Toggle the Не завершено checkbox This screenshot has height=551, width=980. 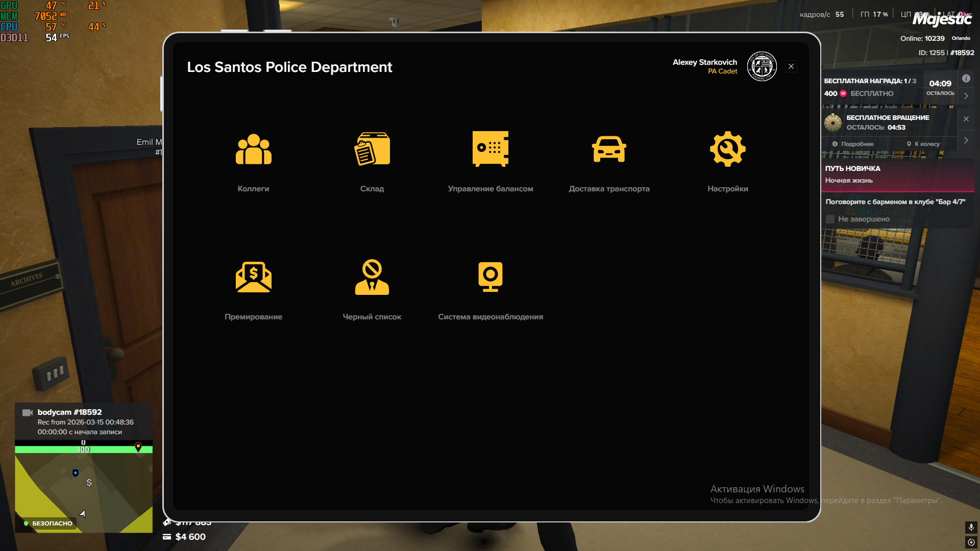tap(830, 219)
